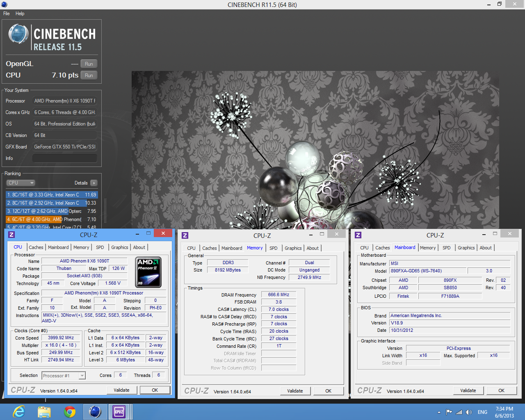The width and height of the screenshot is (525, 420).
Task: Click the AMD Phenom II processor logo
Action: click(148, 272)
